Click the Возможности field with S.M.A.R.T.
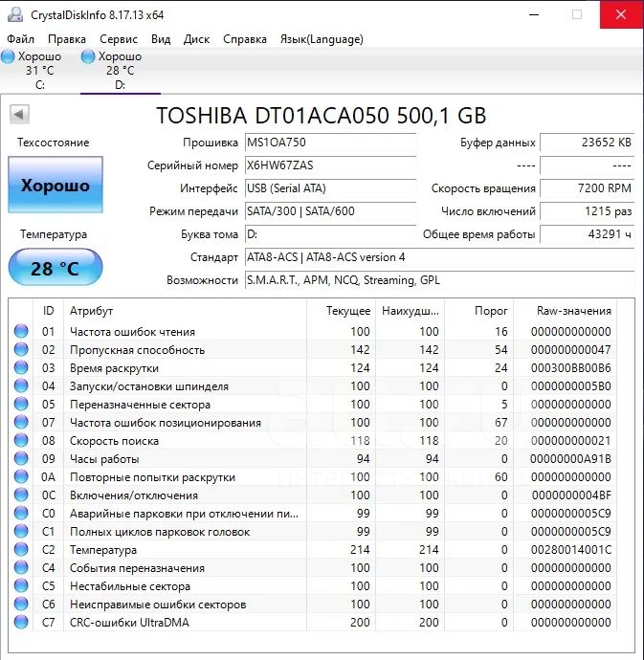Screen dimensions: 644x660 pyautogui.click(x=440, y=280)
